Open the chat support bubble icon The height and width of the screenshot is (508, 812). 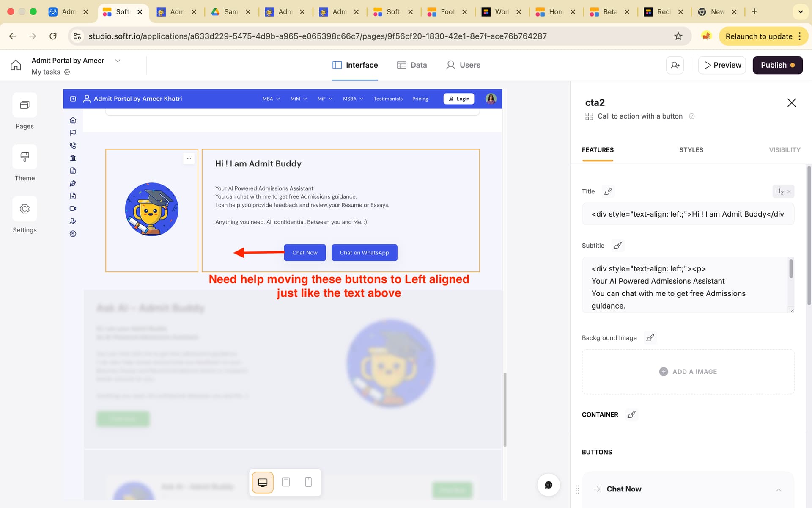[x=549, y=485]
